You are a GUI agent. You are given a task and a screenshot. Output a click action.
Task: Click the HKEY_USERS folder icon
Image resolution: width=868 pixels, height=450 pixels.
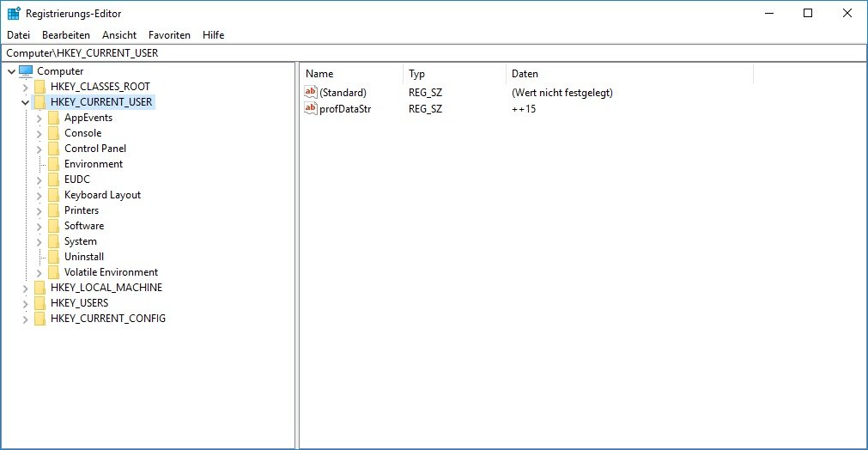(x=39, y=304)
